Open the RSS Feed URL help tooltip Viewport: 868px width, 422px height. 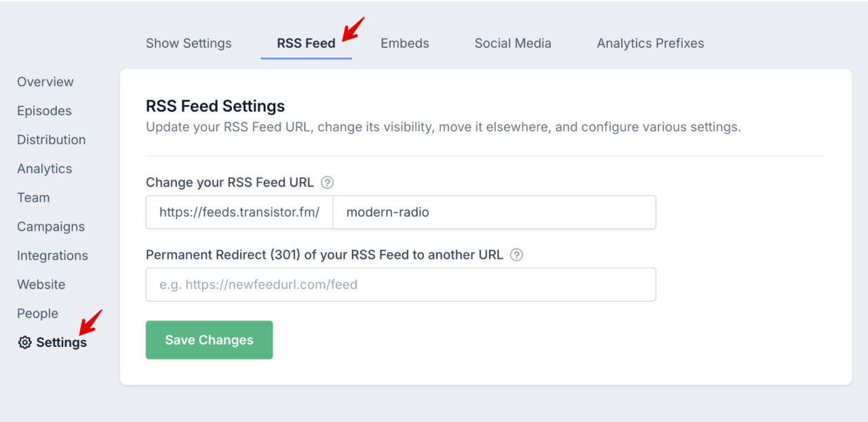[327, 182]
